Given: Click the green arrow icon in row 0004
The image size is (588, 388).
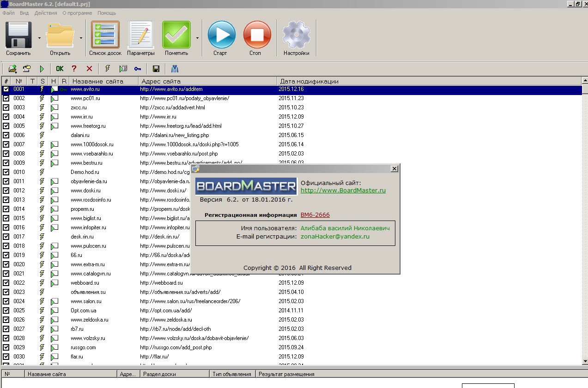Looking at the screenshot, I should [55, 117].
